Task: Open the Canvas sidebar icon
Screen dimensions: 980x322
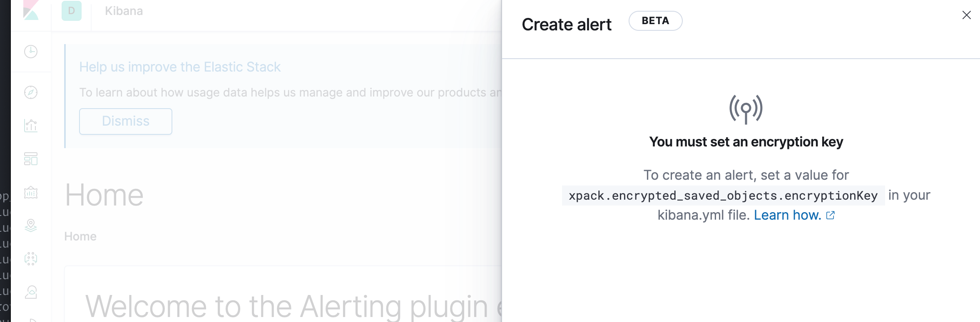Action: point(31,193)
